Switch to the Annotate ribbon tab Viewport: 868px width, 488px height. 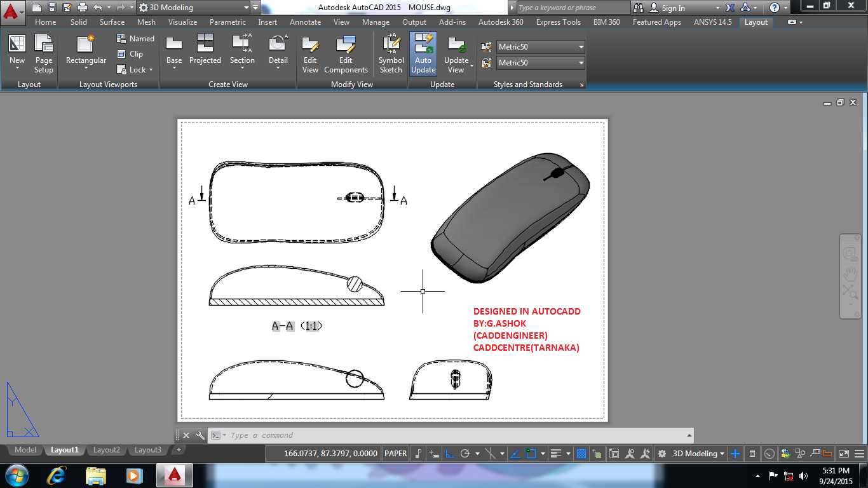tap(306, 22)
